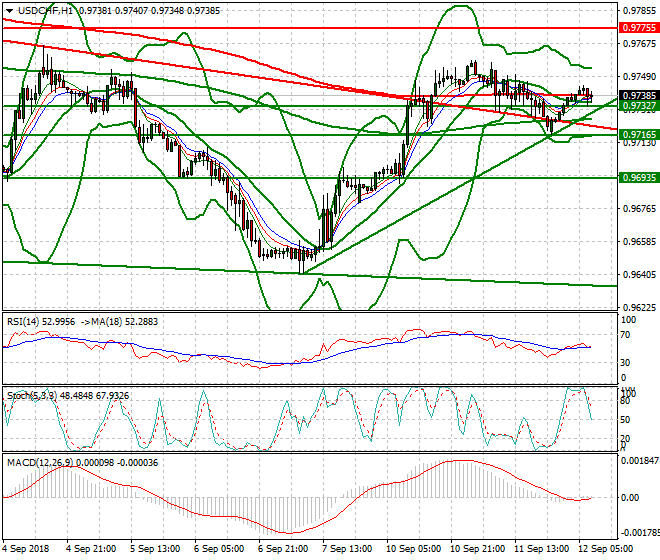Click the 12 Sep 05:00 time label
660x560 pixels.
[606, 549]
